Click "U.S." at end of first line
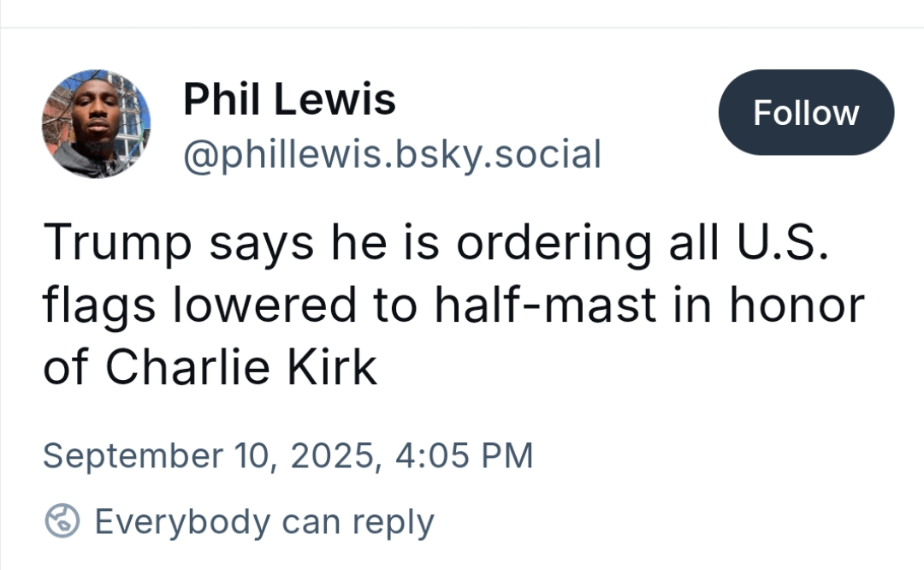The height and width of the screenshot is (570, 924). pyautogui.click(x=784, y=241)
